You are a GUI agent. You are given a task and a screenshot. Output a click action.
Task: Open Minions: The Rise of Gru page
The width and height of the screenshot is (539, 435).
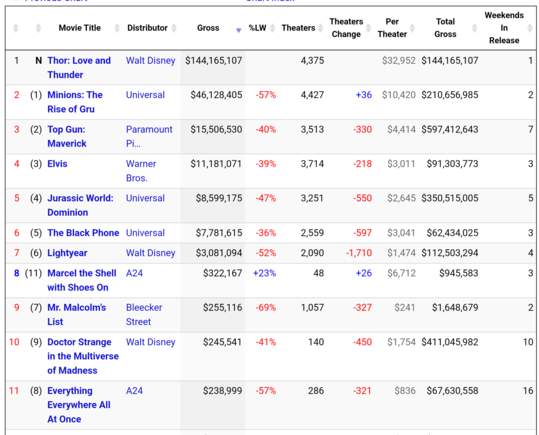coord(75,102)
